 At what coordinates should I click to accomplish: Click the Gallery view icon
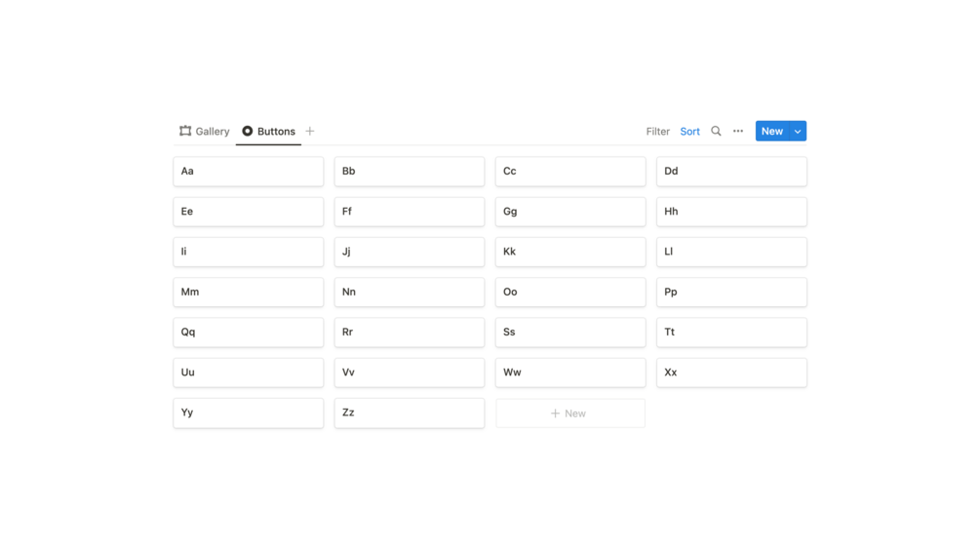185,131
